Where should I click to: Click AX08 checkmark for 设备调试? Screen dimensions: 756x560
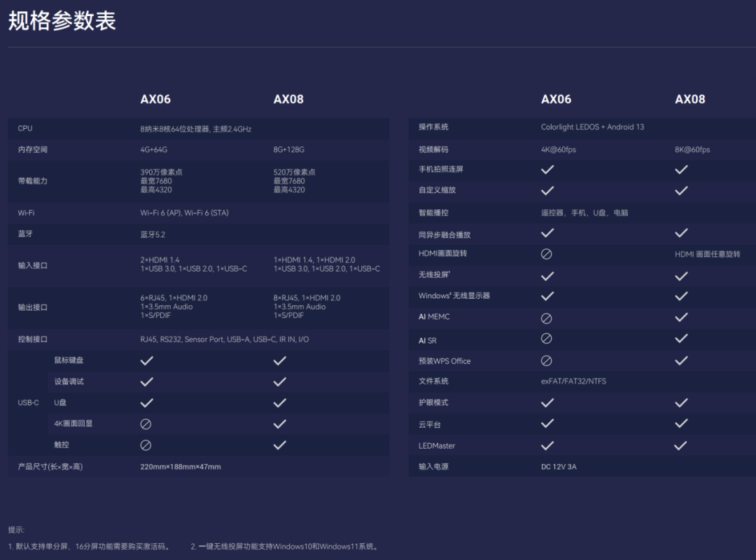point(280,381)
